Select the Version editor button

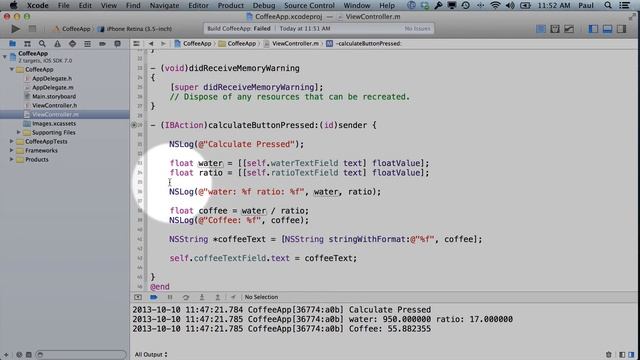point(569,29)
